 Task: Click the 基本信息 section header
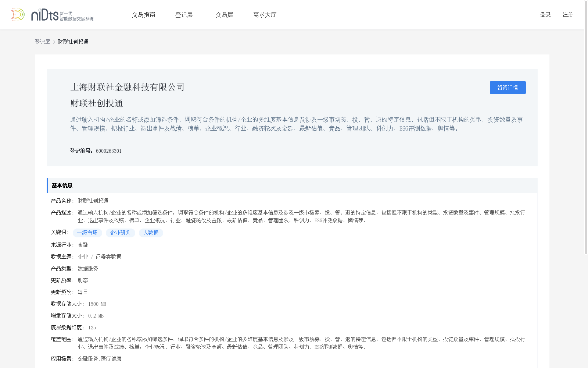(x=292, y=185)
